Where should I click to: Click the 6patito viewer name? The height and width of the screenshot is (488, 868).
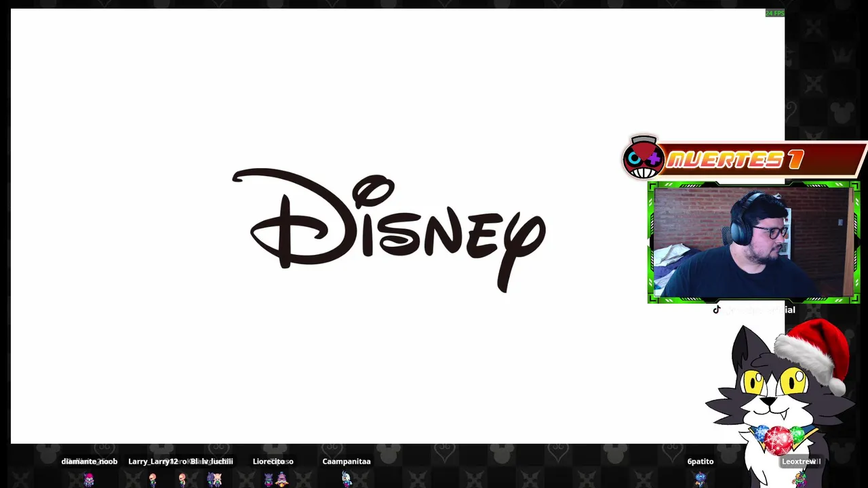pyautogui.click(x=701, y=462)
